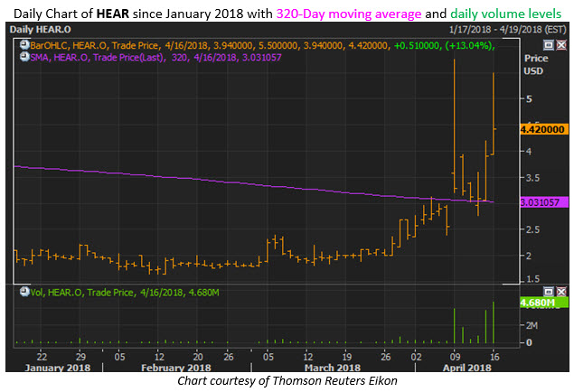
Task: Select the Vol HEAR.O legend text
Action: [x=125, y=293]
